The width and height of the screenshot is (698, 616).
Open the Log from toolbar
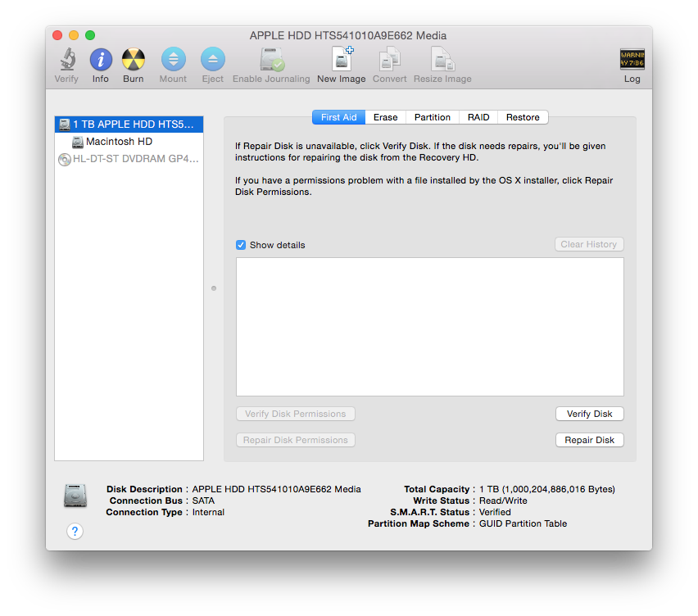[x=632, y=59]
